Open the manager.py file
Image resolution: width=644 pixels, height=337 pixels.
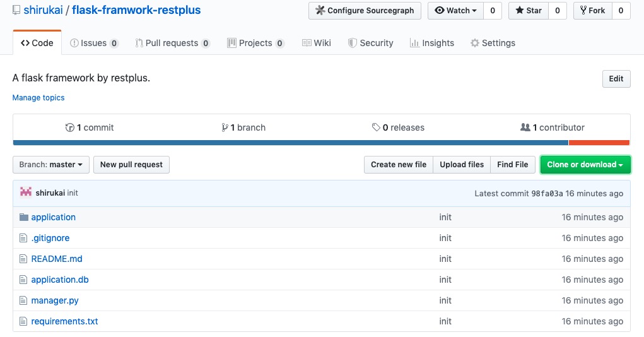55,300
